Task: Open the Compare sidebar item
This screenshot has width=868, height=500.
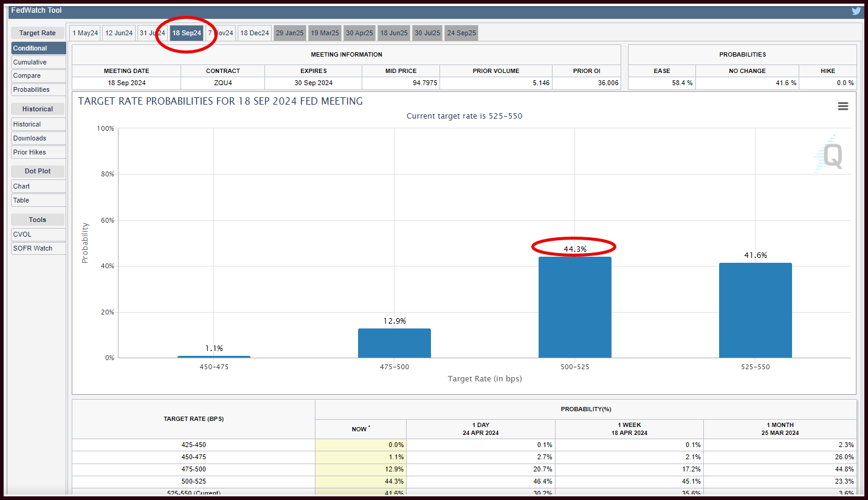Action: (38, 76)
